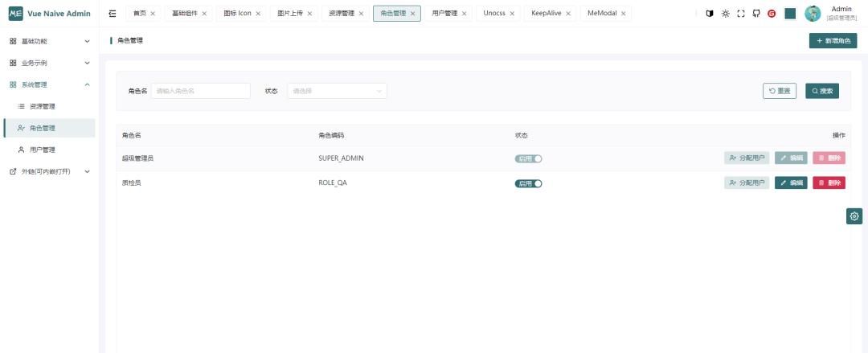The width and height of the screenshot is (868, 353).
Task: Close the 基础组件 tab
Action: tap(204, 14)
